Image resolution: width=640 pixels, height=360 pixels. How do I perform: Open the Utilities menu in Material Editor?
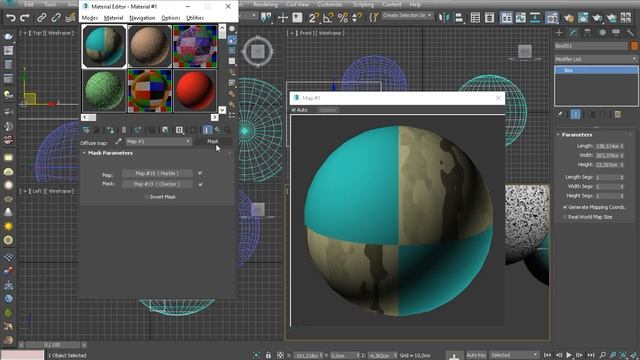(195, 18)
